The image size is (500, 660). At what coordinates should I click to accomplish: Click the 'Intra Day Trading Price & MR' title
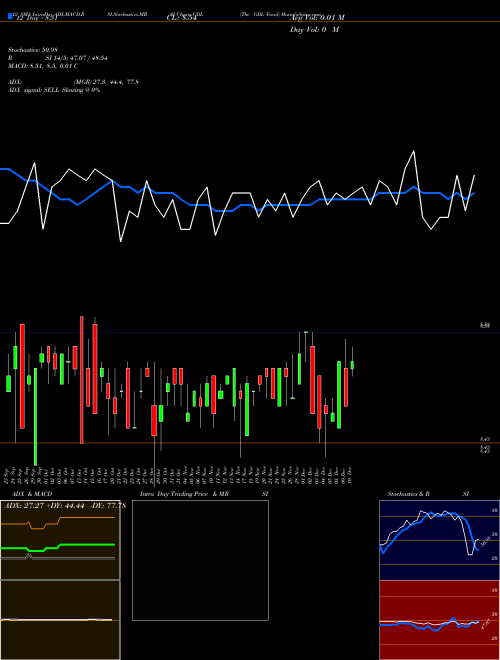[184, 494]
